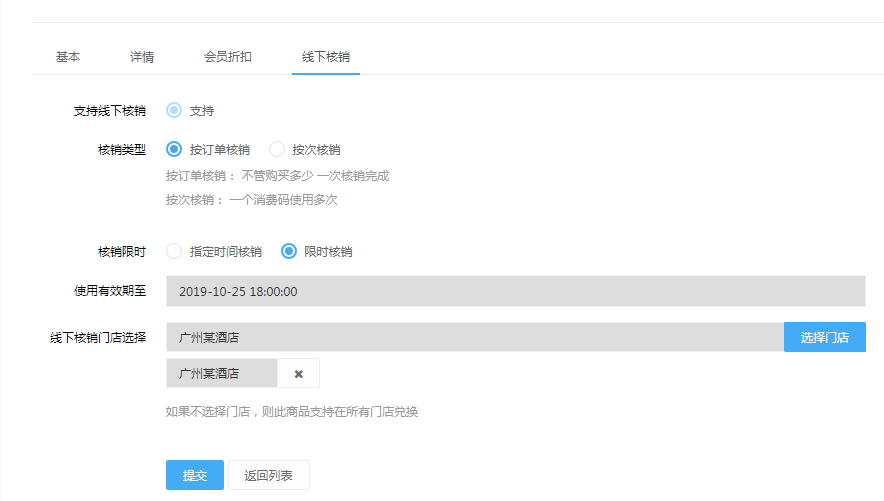Select 指定时间核销 radio option

coord(174,251)
